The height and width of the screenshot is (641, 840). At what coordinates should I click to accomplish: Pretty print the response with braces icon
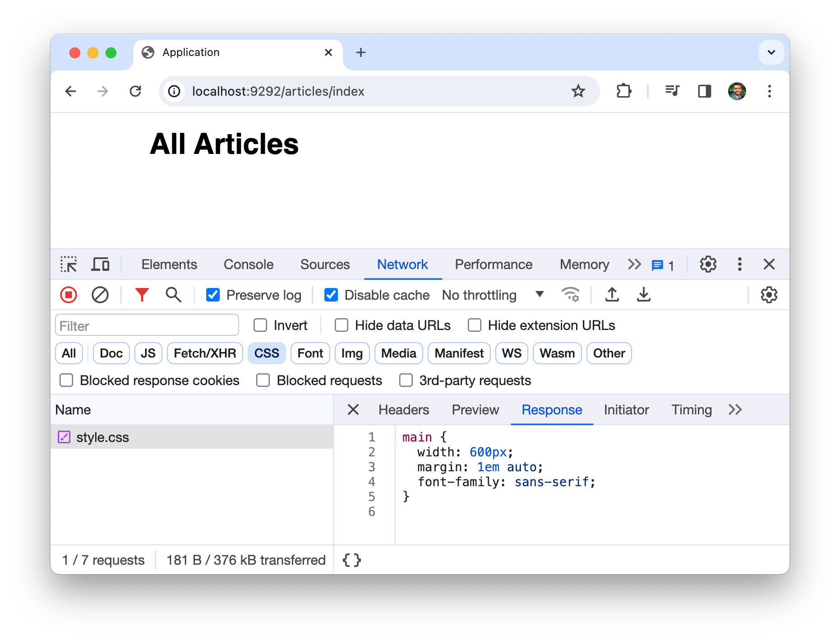pos(351,560)
